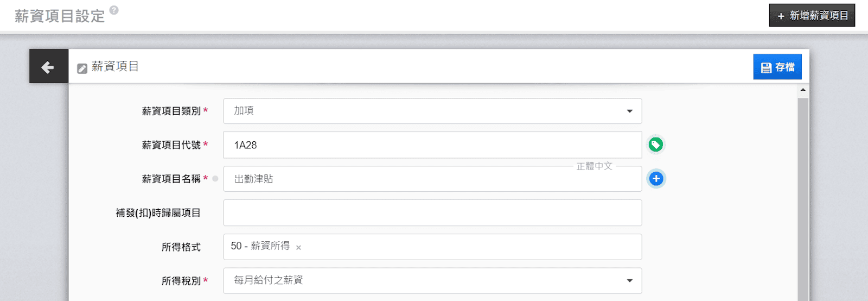This screenshot has width=868, height=301.
Task: Click the 薪資項目 panel heading
Action: point(115,66)
